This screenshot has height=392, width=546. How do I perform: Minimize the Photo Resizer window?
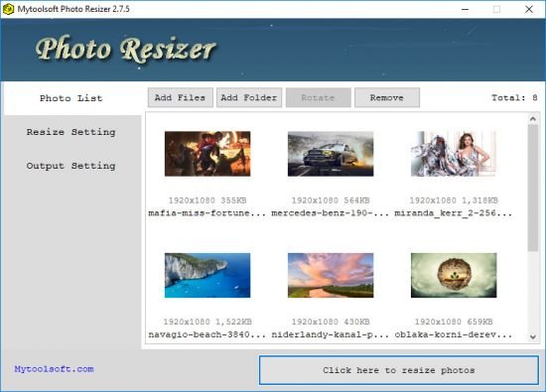[465, 9]
